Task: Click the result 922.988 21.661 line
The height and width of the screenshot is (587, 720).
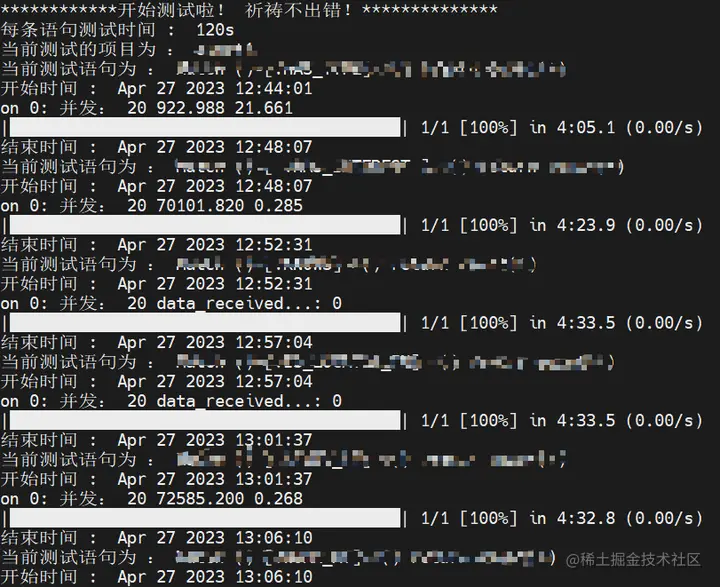Action: click(x=147, y=108)
